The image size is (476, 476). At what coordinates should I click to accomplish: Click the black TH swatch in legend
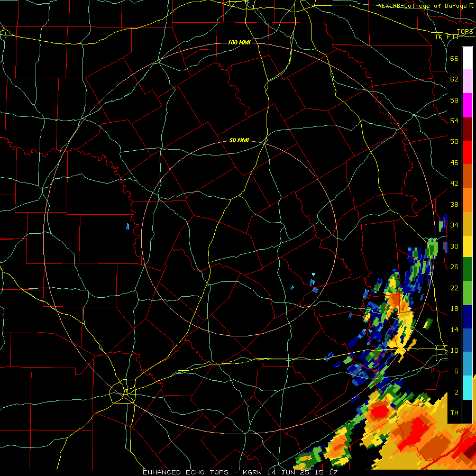pyautogui.click(x=467, y=411)
